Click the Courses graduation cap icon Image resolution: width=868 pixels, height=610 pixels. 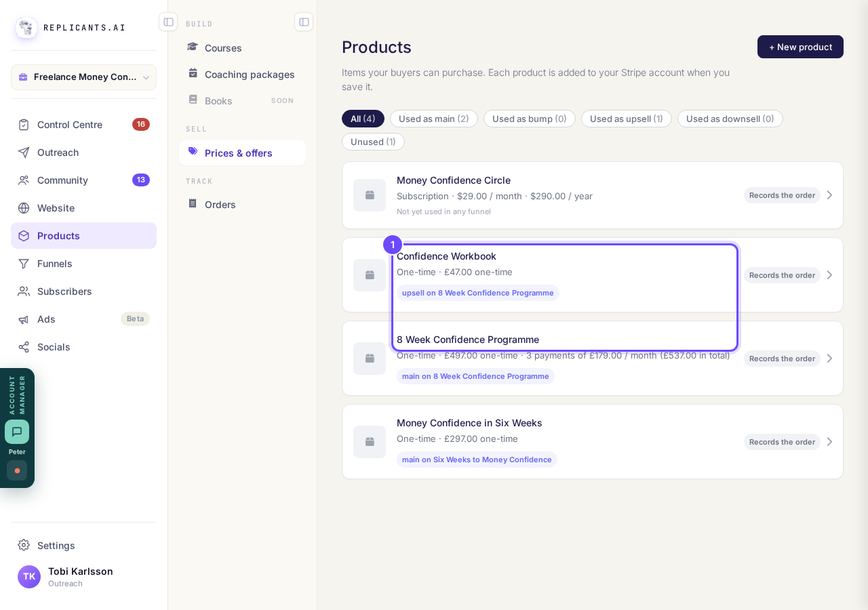[193, 47]
